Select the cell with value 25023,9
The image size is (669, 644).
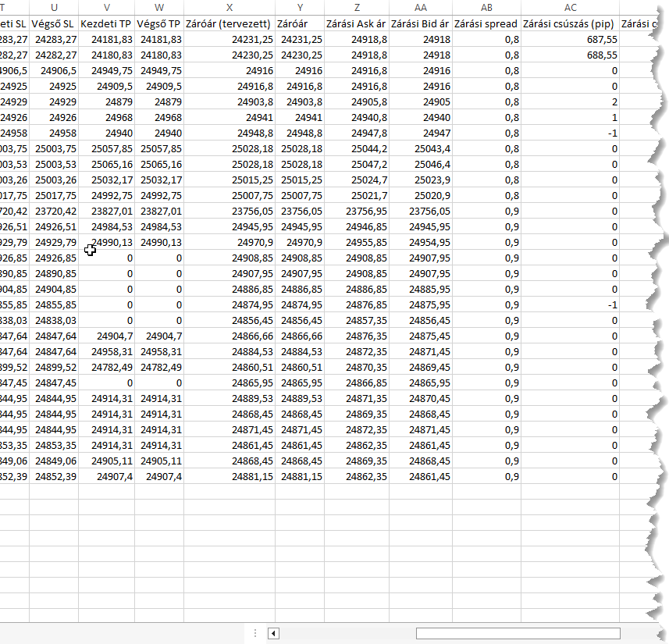(421, 180)
